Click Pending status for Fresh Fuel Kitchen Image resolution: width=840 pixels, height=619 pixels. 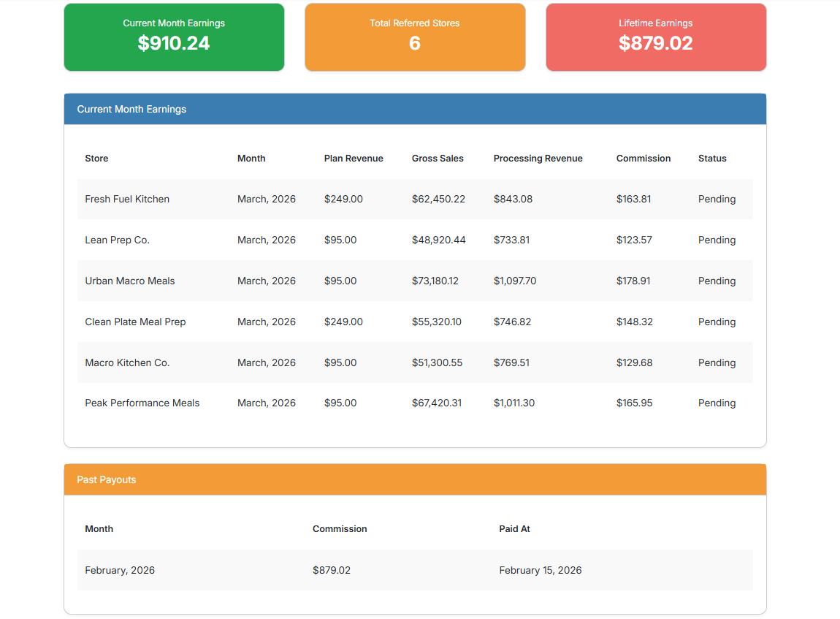coord(717,200)
